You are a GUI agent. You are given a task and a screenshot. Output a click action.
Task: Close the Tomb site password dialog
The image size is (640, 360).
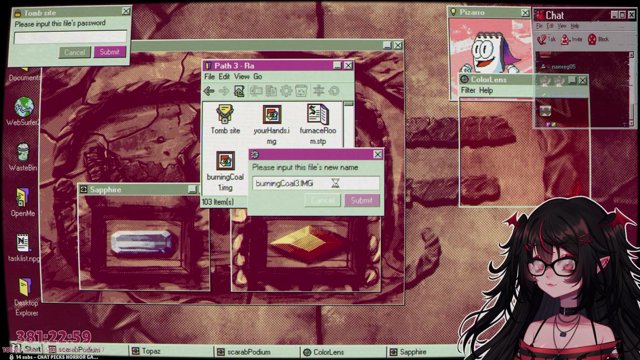tap(126, 12)
